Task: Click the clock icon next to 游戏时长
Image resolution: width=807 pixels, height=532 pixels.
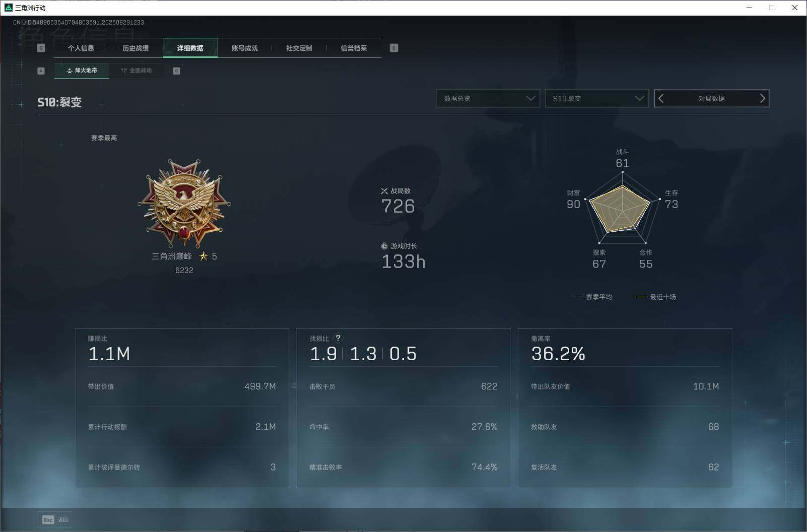Action: 384,246
